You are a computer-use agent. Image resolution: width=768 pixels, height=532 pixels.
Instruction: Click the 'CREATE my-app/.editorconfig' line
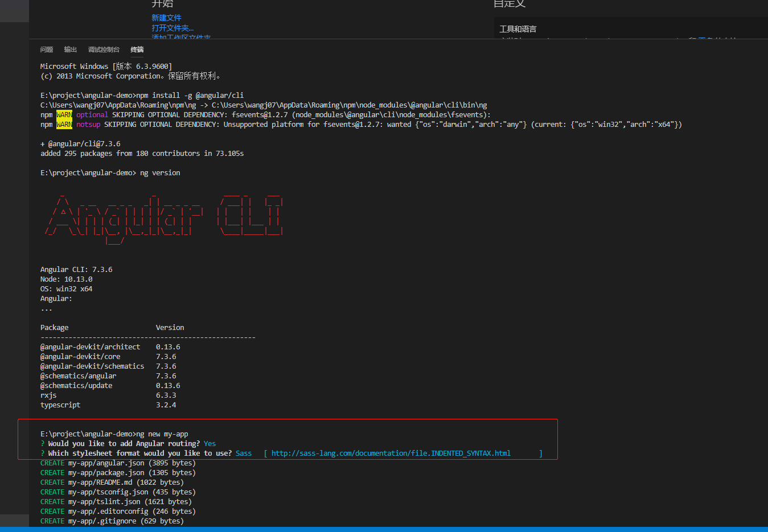(x=118, y=512)
